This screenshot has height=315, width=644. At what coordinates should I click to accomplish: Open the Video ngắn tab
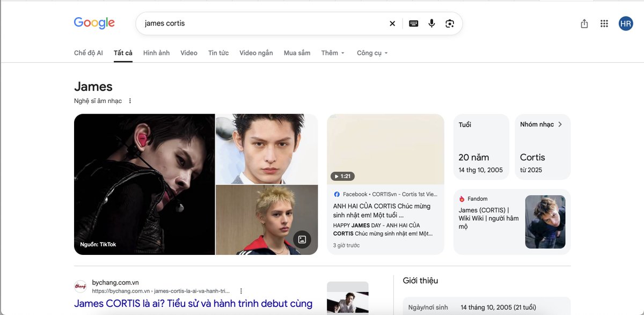256,53
